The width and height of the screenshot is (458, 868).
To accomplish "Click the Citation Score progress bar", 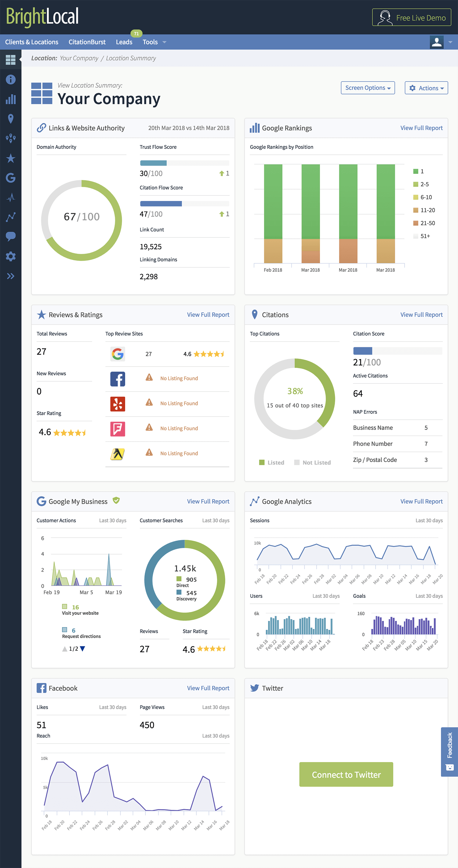I will tap(398, 351).
